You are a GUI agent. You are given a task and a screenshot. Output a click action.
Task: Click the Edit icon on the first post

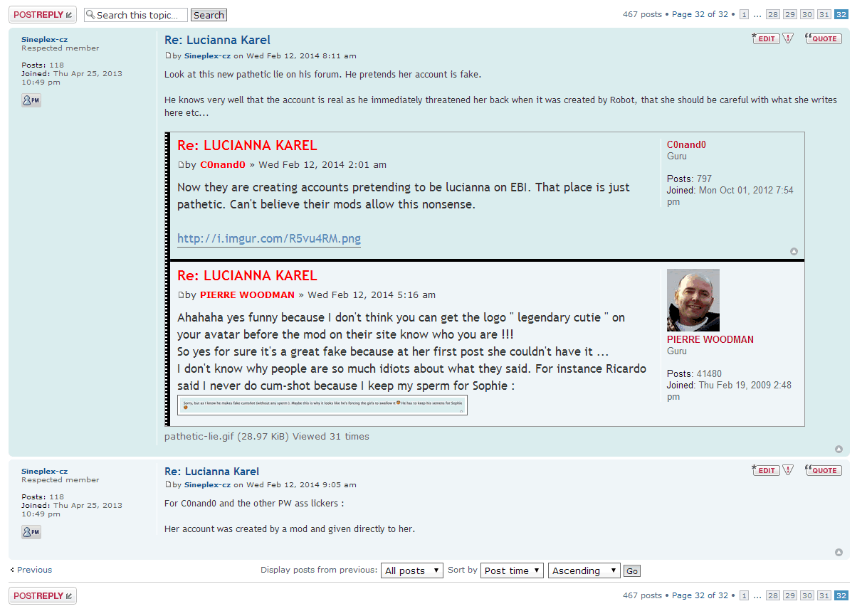point(766,38)
